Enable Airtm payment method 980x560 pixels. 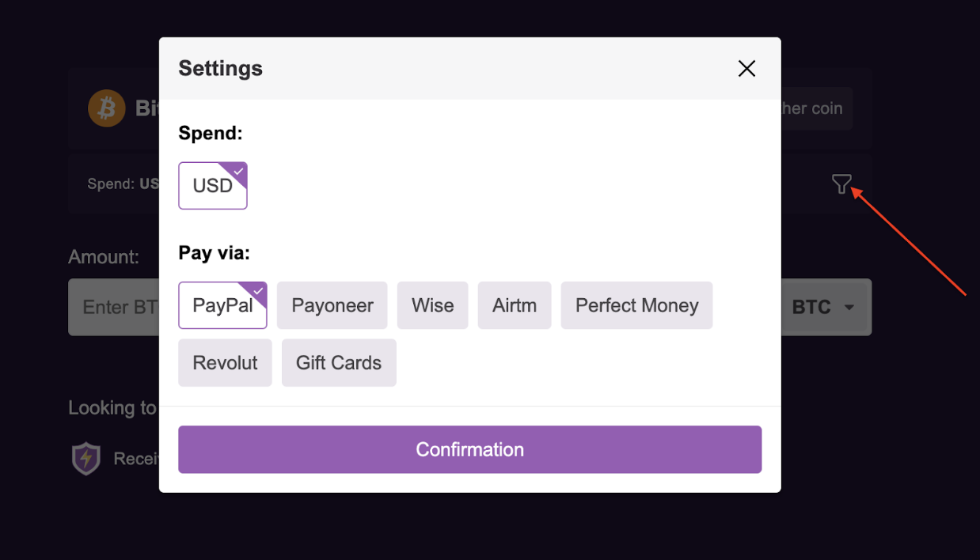pyautogui.click(x=514, y=305)
